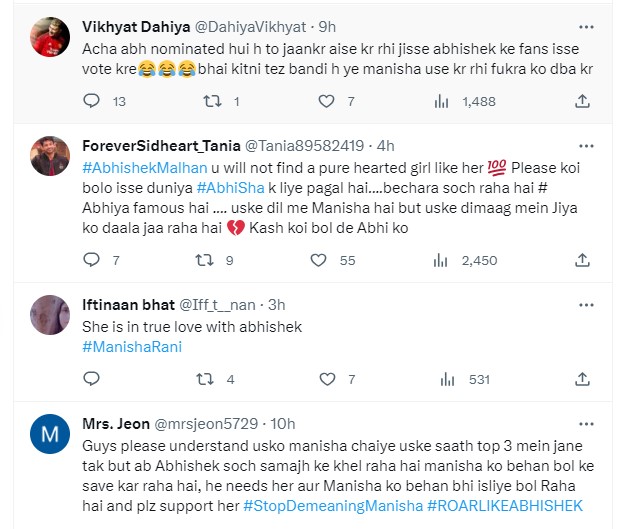Reply to Vikhyat Dahiya's tweet
The height and width of the screenshot is (529, 628).
click(x=91, y=101)
